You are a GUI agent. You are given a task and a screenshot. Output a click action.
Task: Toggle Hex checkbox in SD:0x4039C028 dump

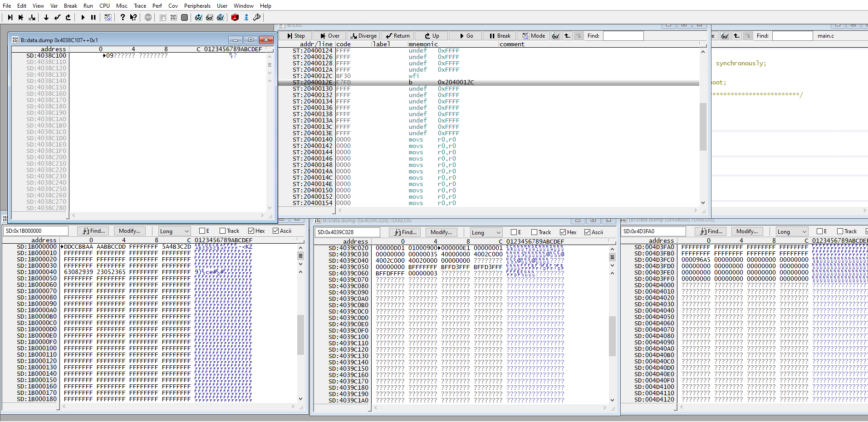tap(563, 232)
